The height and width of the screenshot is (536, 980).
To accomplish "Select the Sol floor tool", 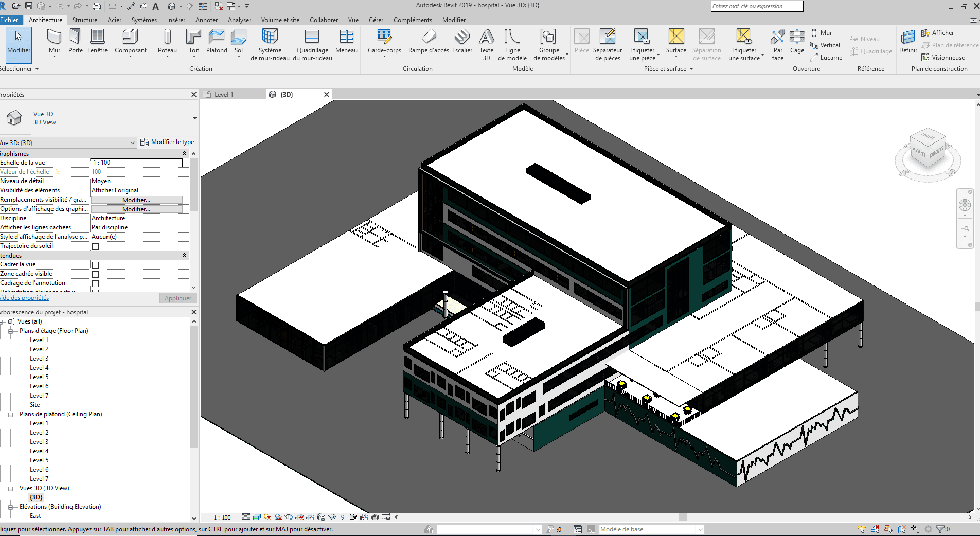I will pos(239,42).
